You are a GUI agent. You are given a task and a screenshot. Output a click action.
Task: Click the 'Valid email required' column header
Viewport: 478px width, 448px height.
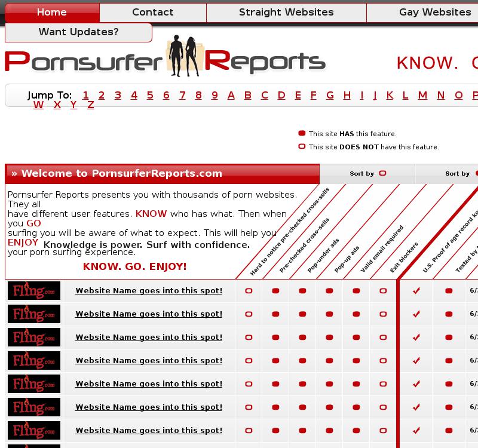pyautogui.click(x=382, y=248)
